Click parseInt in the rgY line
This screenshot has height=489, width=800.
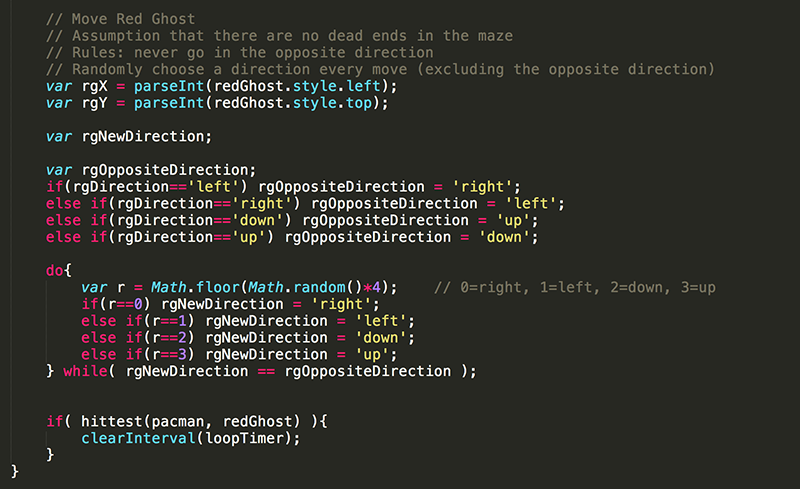click(x=169, y=103)
